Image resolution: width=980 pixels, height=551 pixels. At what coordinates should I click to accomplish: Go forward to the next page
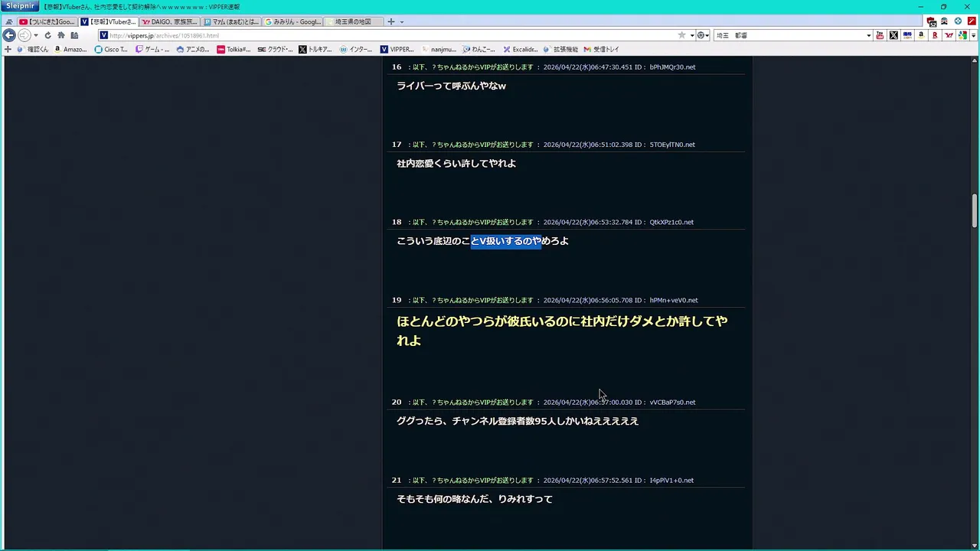[24, 35]
